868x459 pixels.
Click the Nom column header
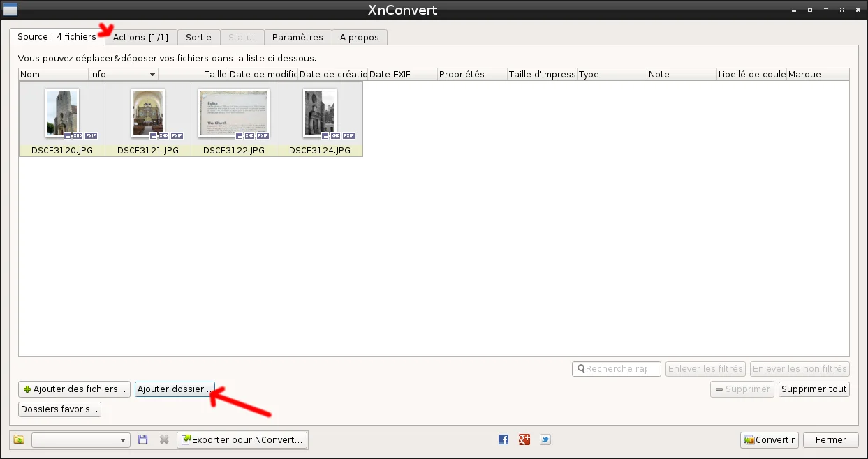point(54,75)
